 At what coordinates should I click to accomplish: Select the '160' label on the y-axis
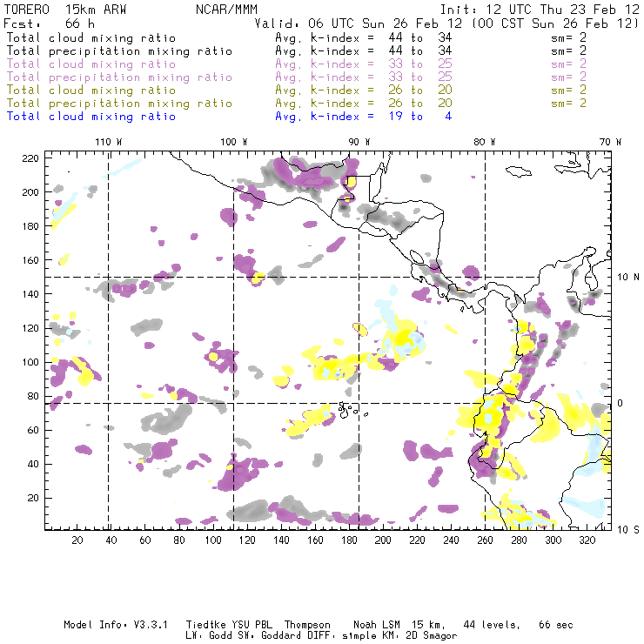(x=30, y=260)
